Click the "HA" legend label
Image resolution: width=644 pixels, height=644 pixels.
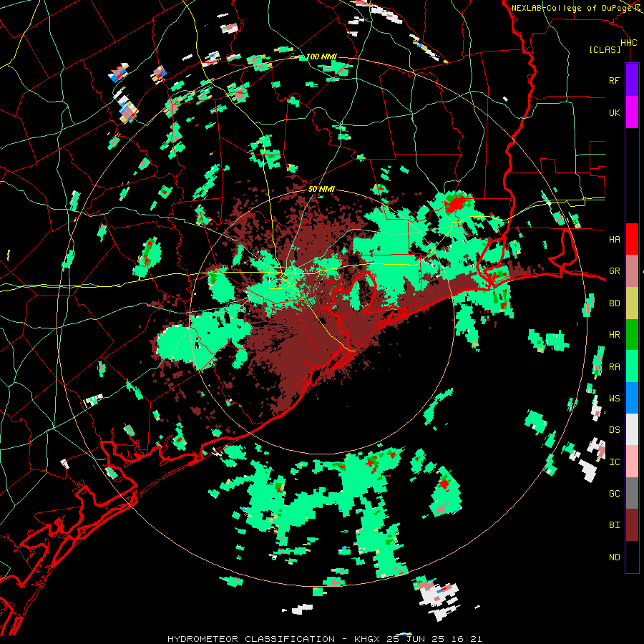pos(614,240)
